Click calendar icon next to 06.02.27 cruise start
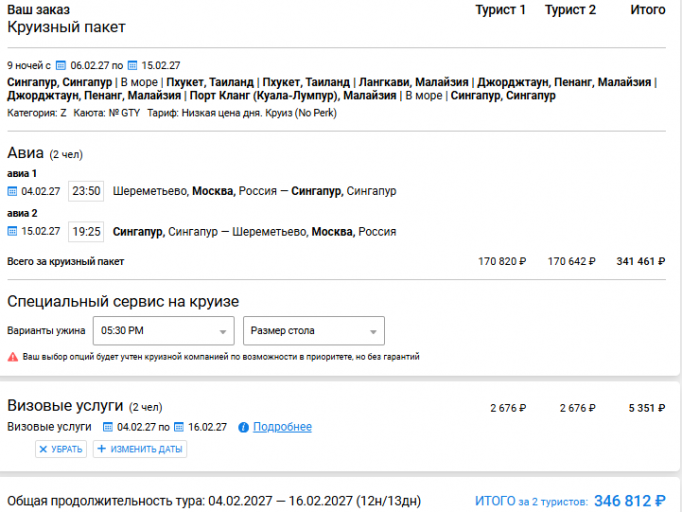 click(x=61, y=66)
